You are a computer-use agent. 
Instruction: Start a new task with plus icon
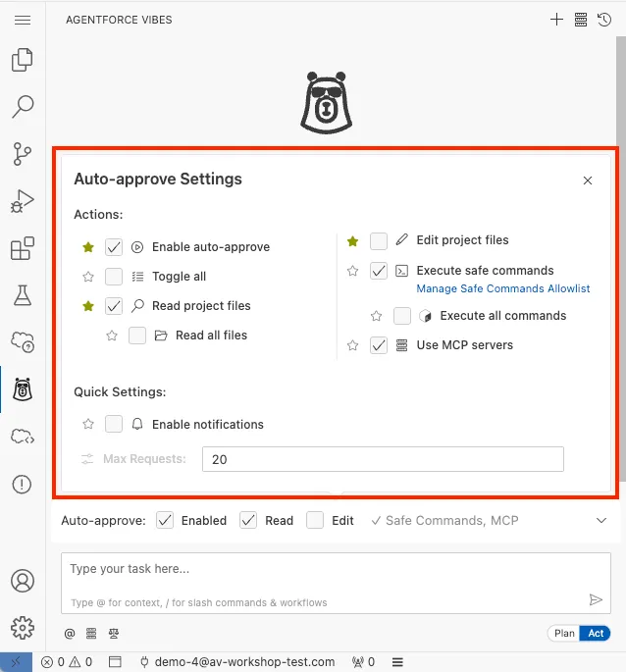[x=556, y=20]
